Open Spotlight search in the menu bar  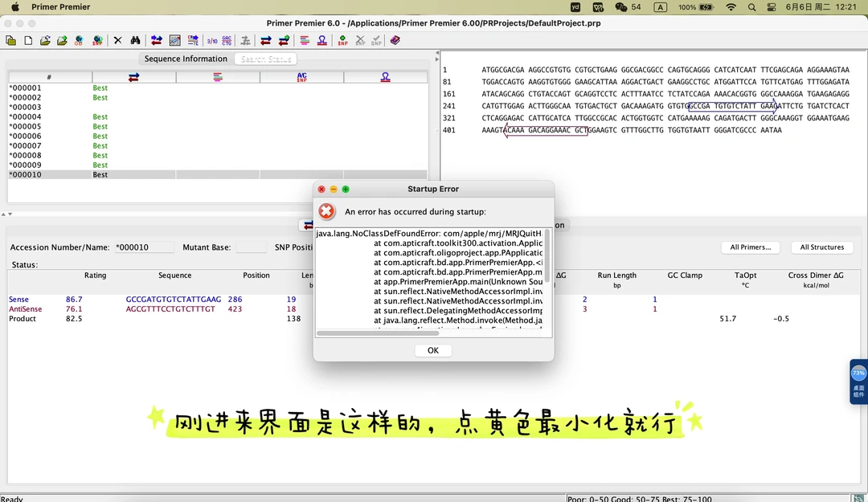coord(751,7)
